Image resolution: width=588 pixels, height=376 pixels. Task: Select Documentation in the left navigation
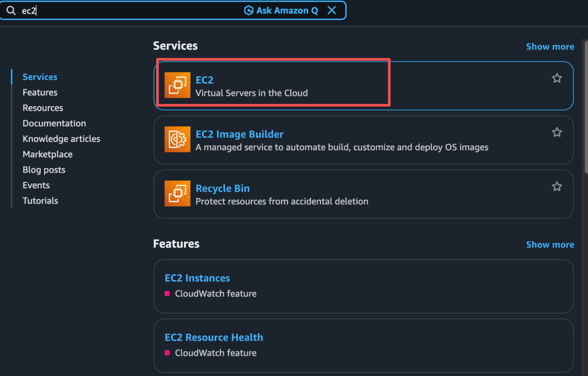click(54, 124)
